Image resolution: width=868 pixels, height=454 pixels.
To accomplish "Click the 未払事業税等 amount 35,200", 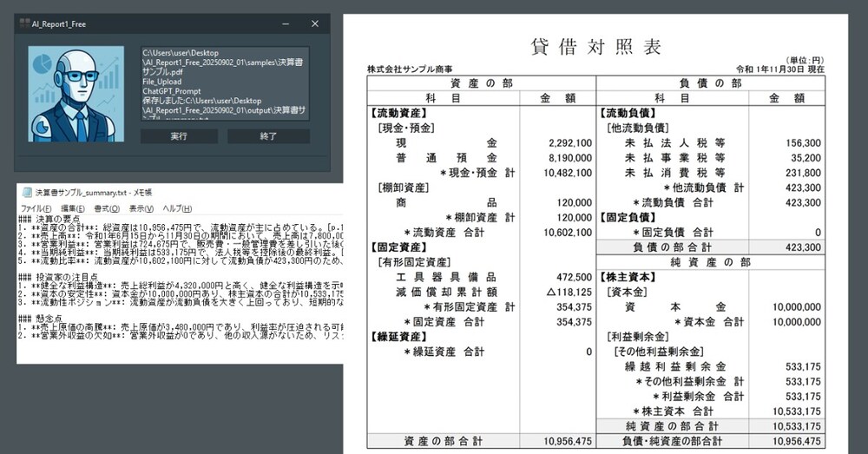I will [x=806, y=158].
